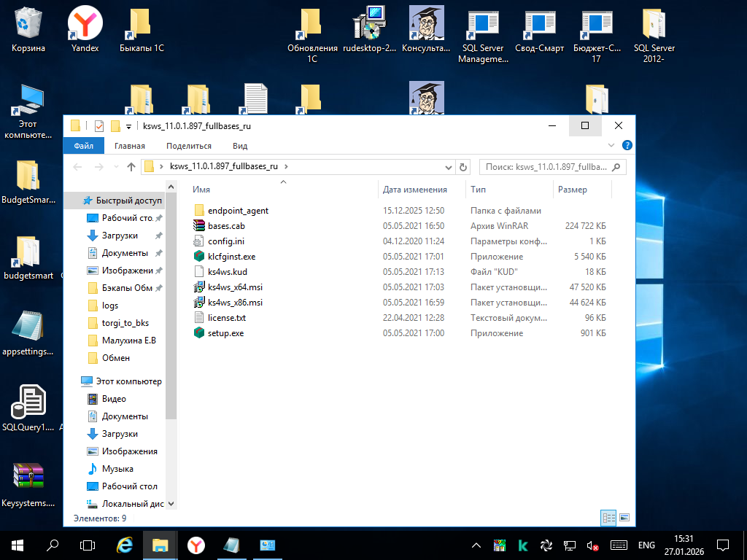Open the Yandex browser desktop shortcut
Screen dimensions: 747x560
click(x=85, y=25)
